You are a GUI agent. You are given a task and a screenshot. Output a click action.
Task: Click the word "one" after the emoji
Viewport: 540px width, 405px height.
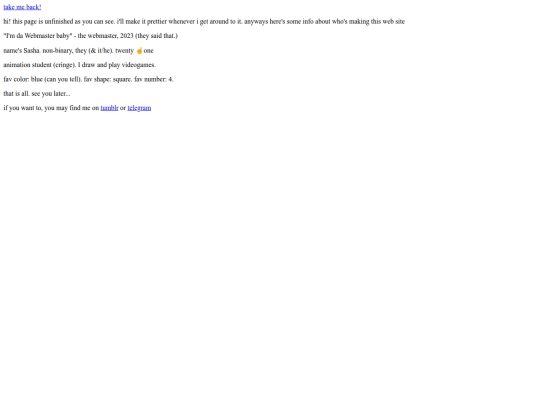[148, 51]
